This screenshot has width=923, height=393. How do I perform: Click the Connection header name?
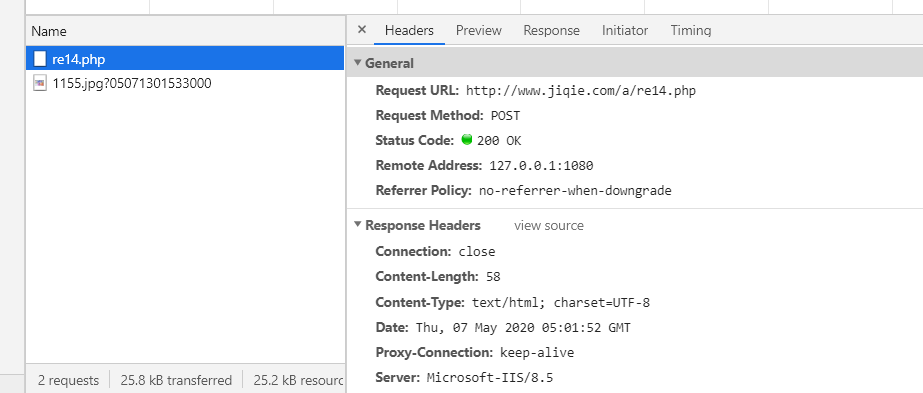click(x=413, y=252)
